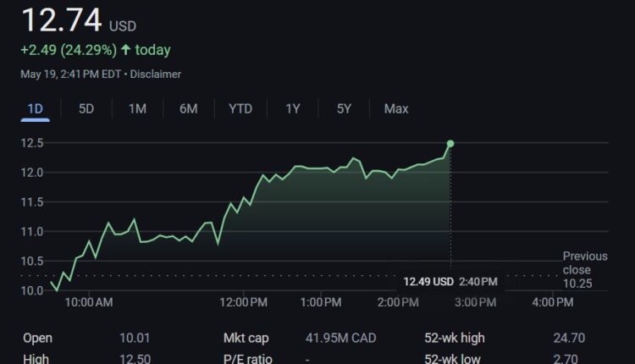Select the YTD range tab

(240, 108)
